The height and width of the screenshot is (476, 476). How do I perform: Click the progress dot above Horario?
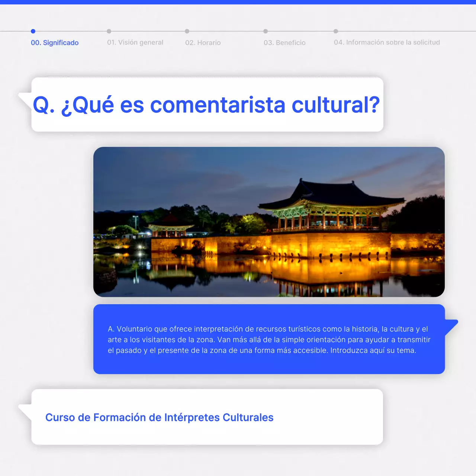[187, 31]
